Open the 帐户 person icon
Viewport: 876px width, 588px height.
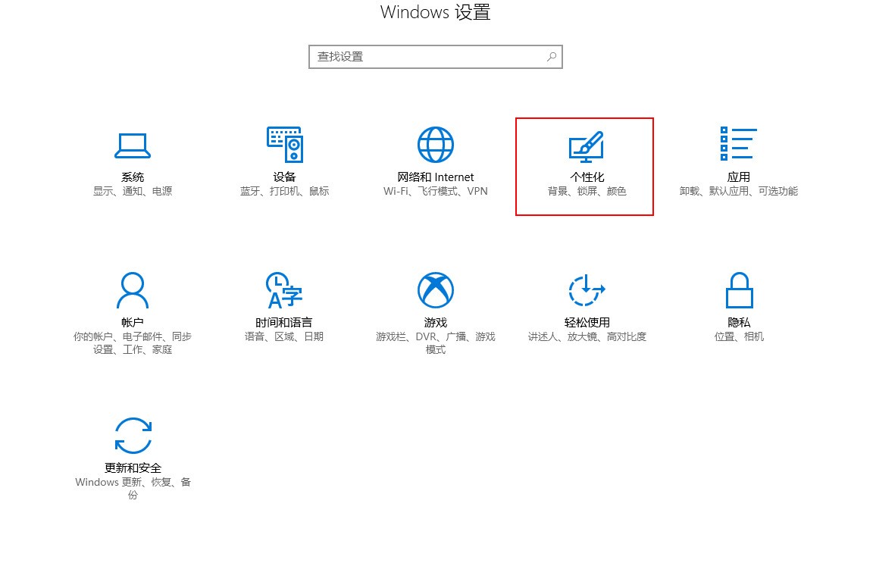133,290
